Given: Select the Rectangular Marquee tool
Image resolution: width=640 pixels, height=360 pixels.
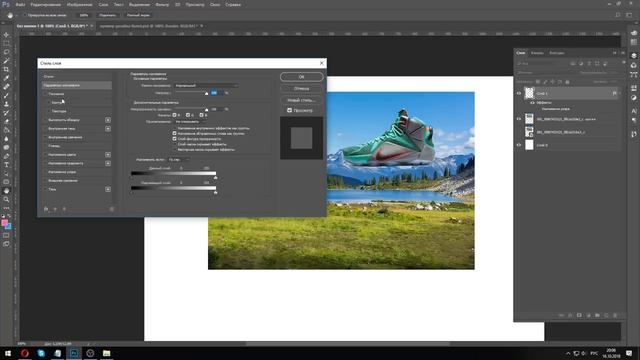Looking at the screenshot, I should (x=6, y=43).
